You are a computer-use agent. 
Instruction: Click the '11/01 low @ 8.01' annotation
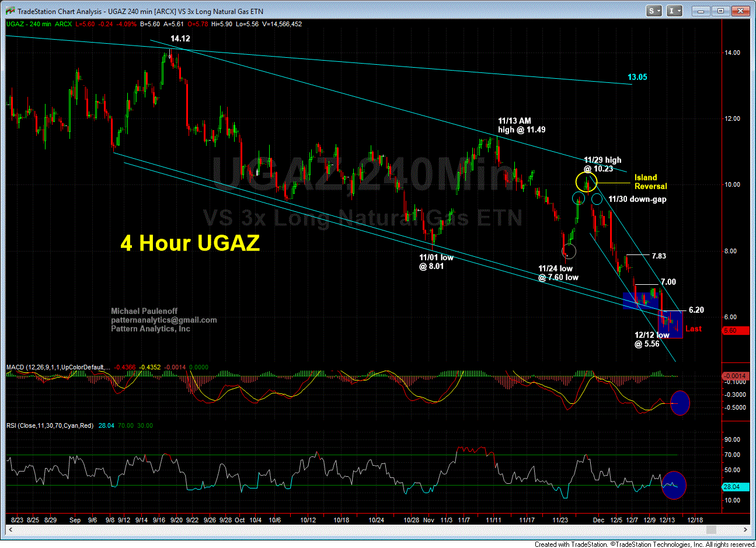point(436,262)
